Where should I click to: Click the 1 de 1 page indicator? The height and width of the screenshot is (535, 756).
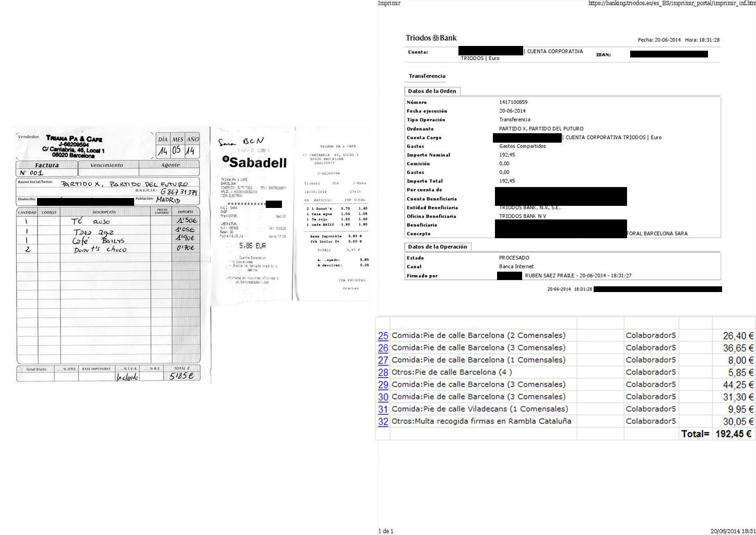pos(385,531)
